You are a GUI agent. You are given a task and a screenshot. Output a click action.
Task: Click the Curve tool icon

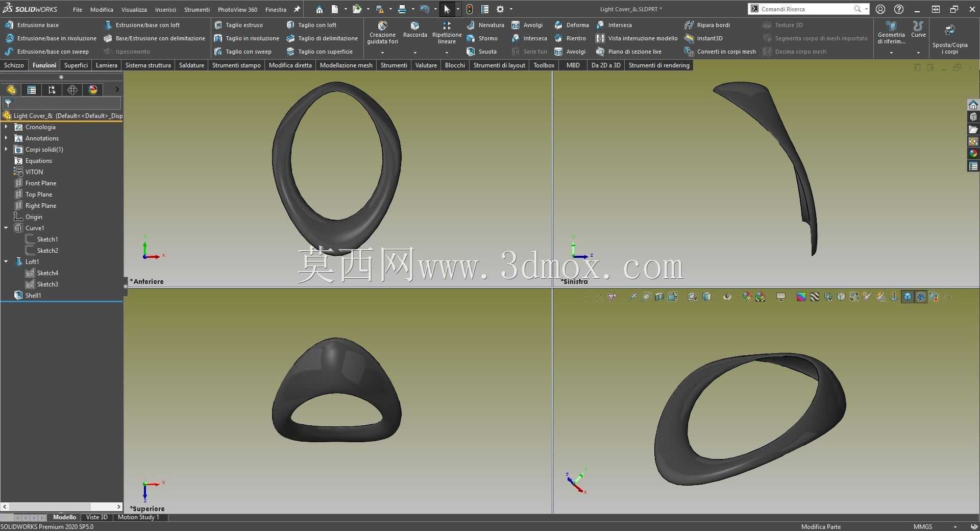(x=918, y=30)
